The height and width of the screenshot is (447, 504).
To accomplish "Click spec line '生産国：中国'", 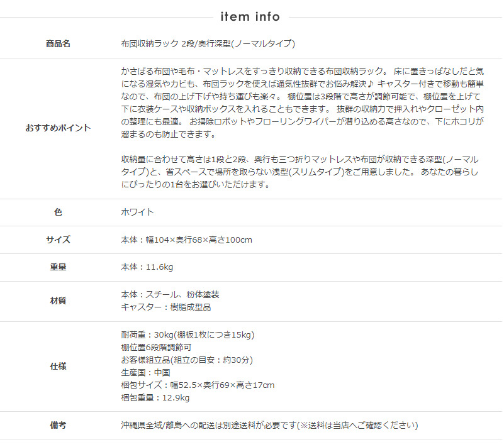I will click(x=145, y=372).
